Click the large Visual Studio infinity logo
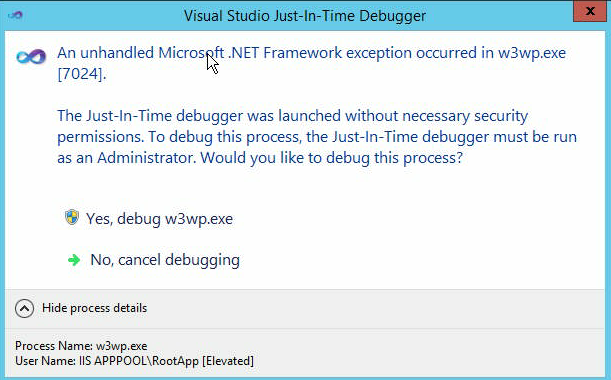The width and height of the screenshot is (611, 380). click(x=31, y=57)
